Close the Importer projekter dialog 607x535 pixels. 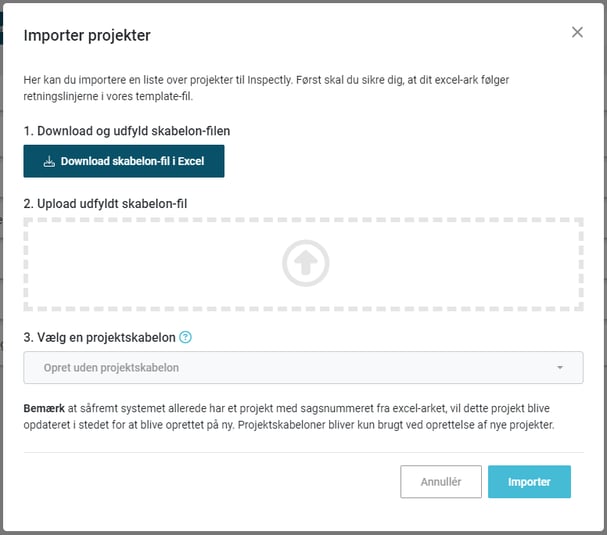(x=577, y=32)
